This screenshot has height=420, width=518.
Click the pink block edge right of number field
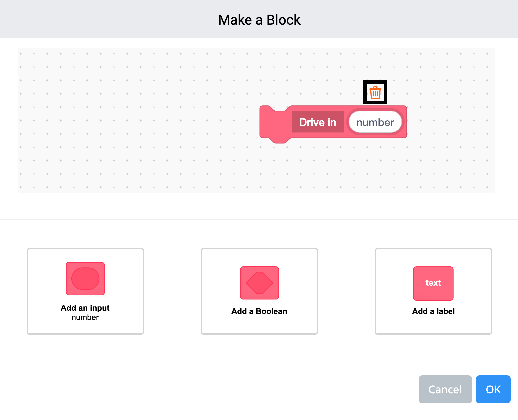(405, 122)
